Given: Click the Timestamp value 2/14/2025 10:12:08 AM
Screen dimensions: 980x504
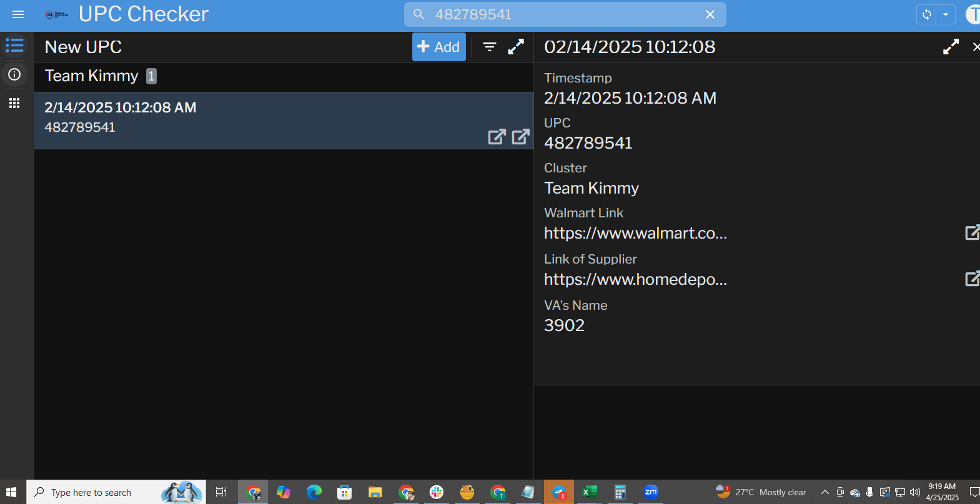Looking at the screenshot, I should [x=630, y=98].
